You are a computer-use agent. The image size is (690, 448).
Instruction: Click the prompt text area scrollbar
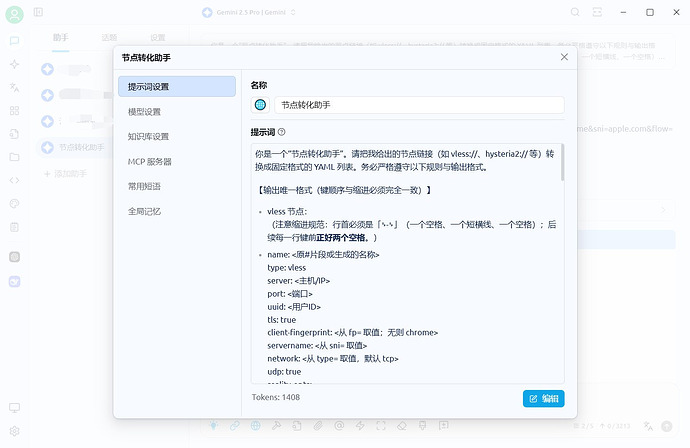tap(562, 162)
